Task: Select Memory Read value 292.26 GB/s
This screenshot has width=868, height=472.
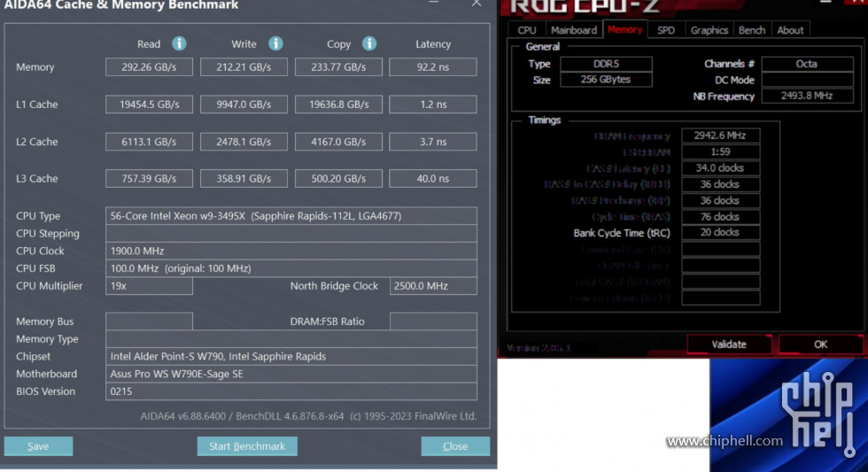Action: pyautogui.click(x=149, y=67)
